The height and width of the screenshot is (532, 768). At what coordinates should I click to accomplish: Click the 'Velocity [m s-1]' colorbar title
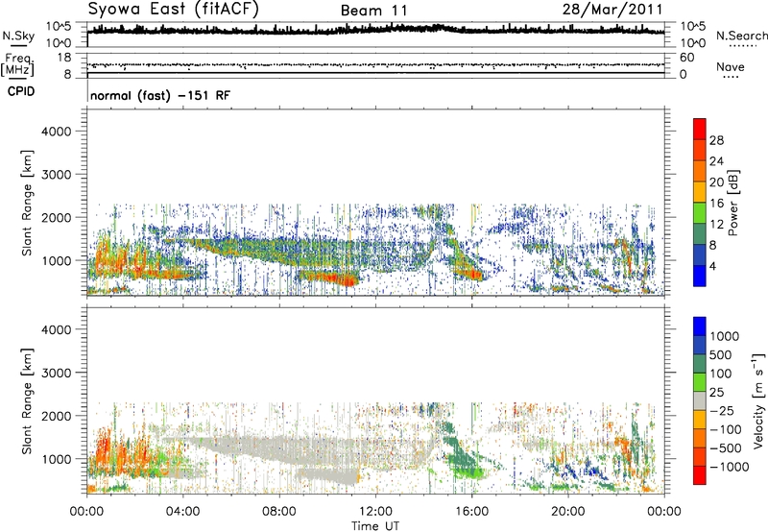point(758,400)
